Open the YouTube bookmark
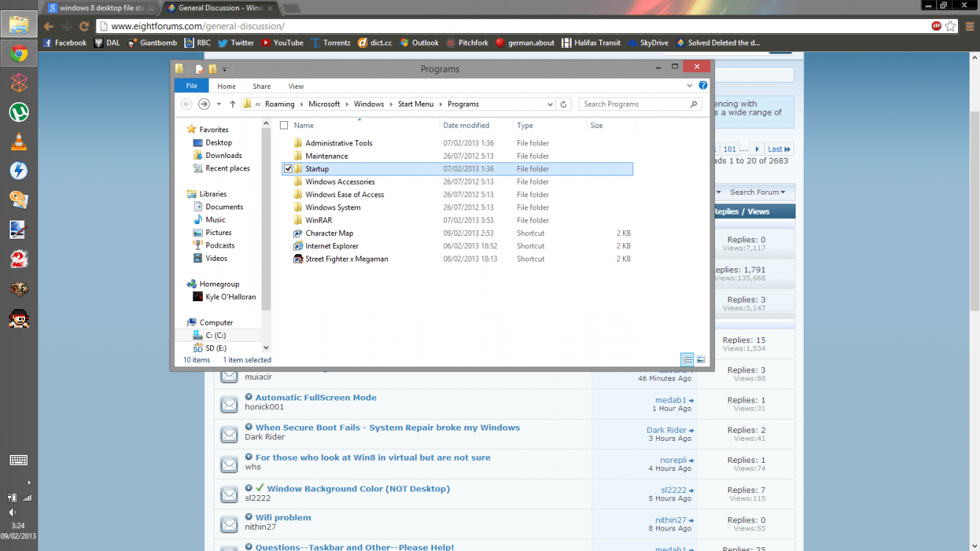The height and width of the screenshot is (551, 980). pyautogui.click(x=282, y=43)
